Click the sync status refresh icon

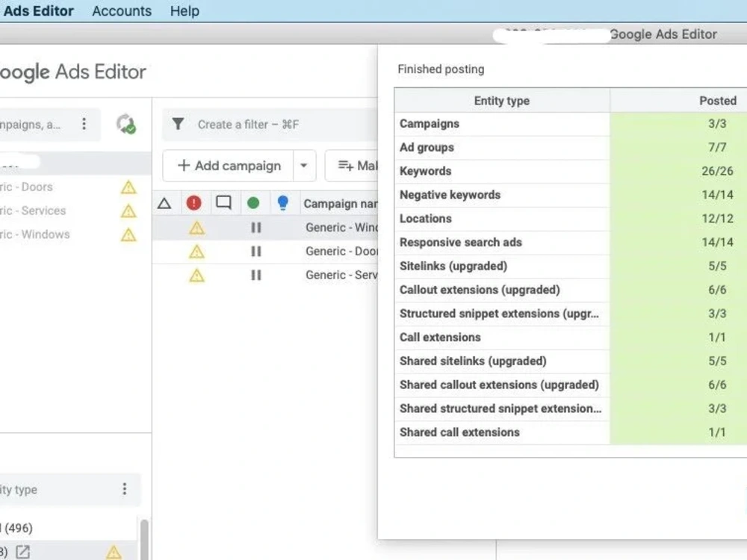(x=126, y=124)
